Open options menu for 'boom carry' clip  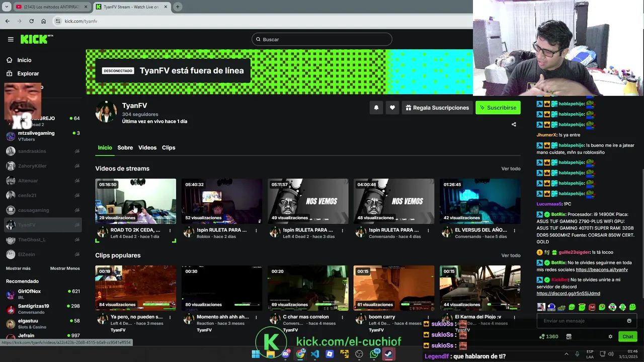[x=428, y=317]
